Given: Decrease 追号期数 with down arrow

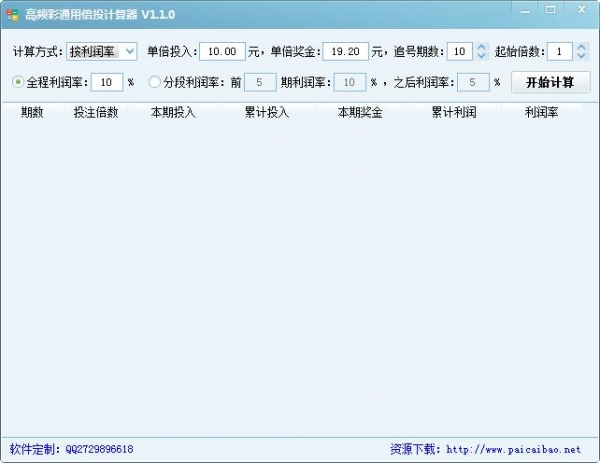Looking at the screenshot, I should coord(481,56).
